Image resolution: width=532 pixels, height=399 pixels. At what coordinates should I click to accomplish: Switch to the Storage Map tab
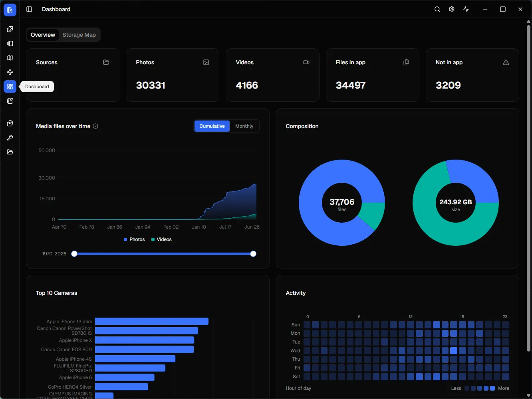(79, 35)
